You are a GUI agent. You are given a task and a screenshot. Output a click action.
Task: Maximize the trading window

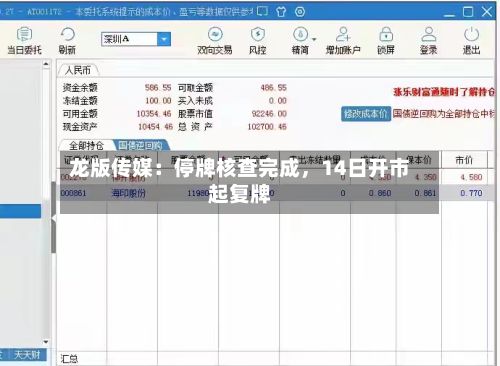click(468, 12)
